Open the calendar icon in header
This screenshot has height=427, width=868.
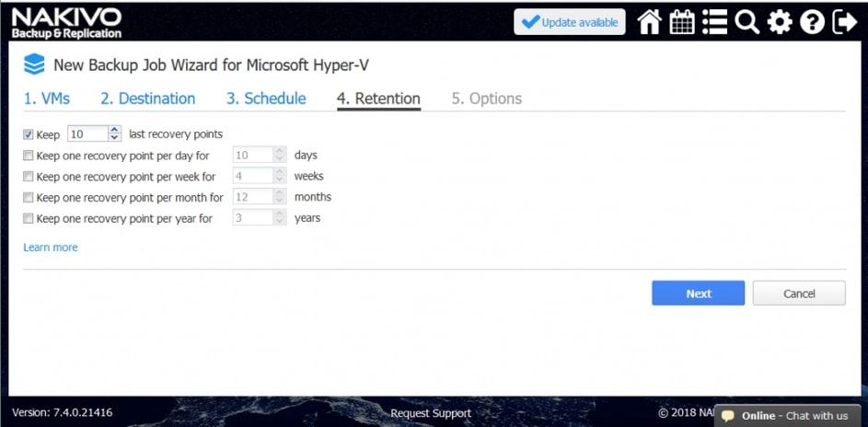[x=682, y=22]
